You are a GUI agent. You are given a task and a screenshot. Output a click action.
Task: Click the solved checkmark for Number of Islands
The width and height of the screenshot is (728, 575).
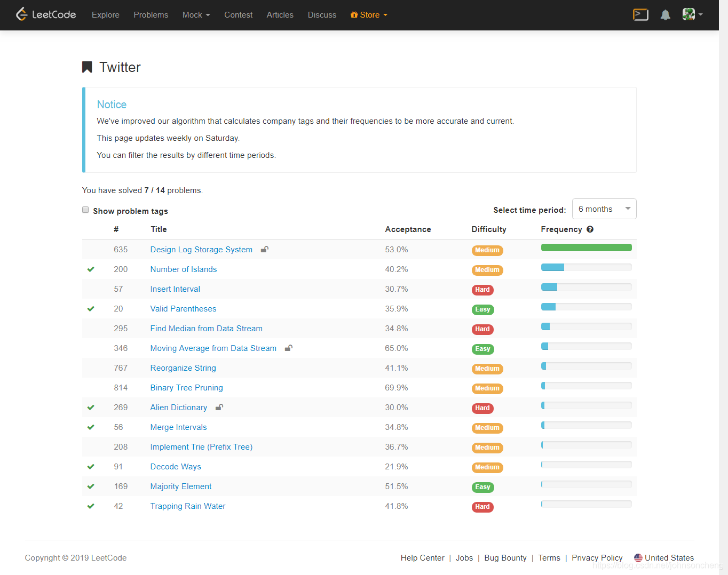click(x=91, y=269)
